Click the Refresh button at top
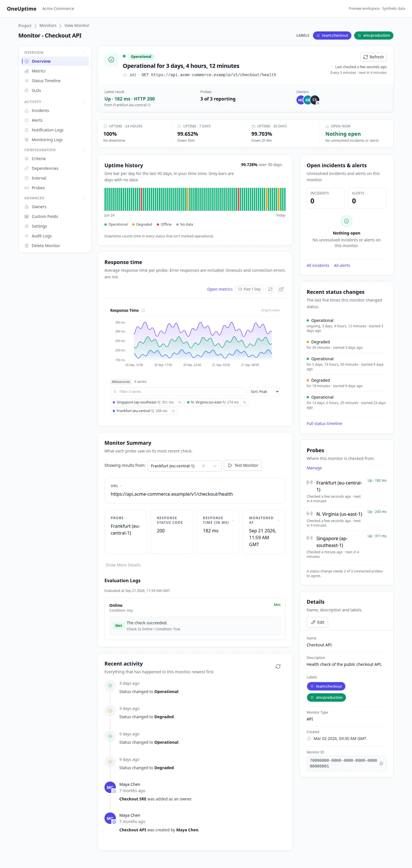412x868 pixels. point(373,57)
